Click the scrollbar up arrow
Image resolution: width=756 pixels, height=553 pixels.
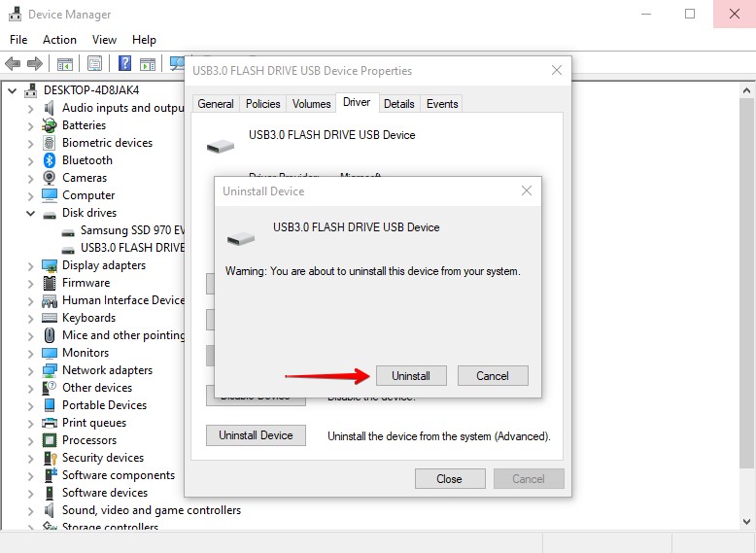pos(746,90)
